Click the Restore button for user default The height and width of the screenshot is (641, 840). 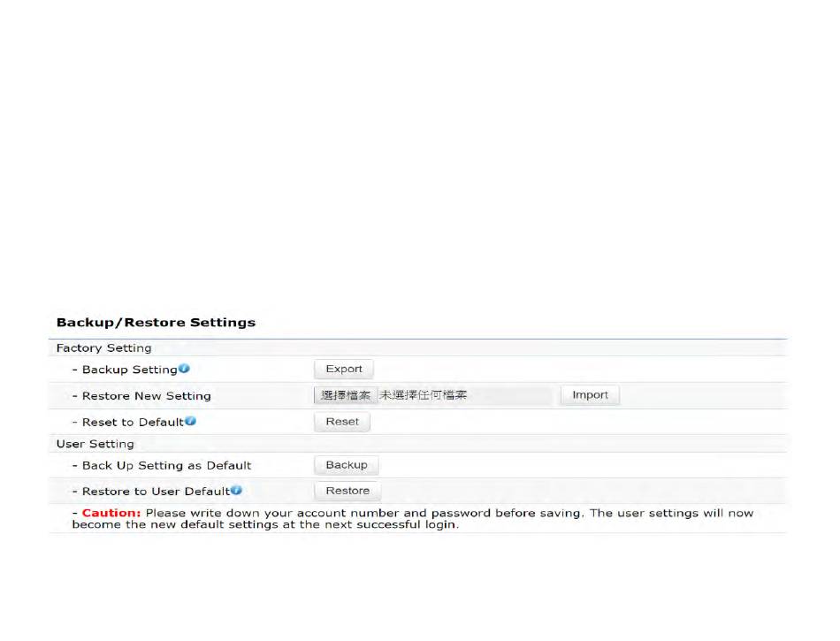coord(347,491)
